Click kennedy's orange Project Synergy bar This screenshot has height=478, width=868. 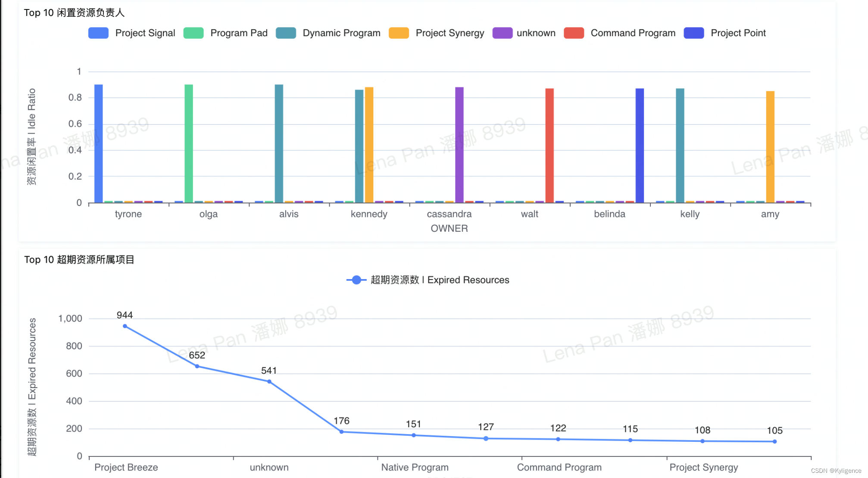369,145
